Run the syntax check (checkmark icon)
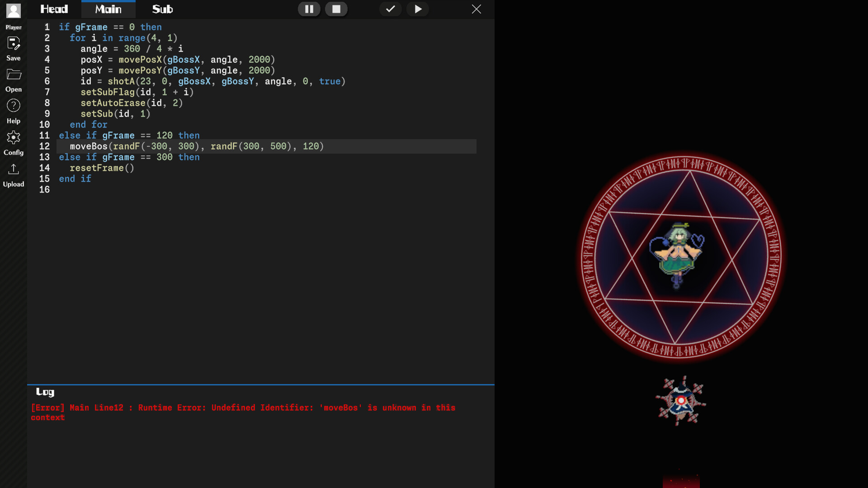 point(390,9)
